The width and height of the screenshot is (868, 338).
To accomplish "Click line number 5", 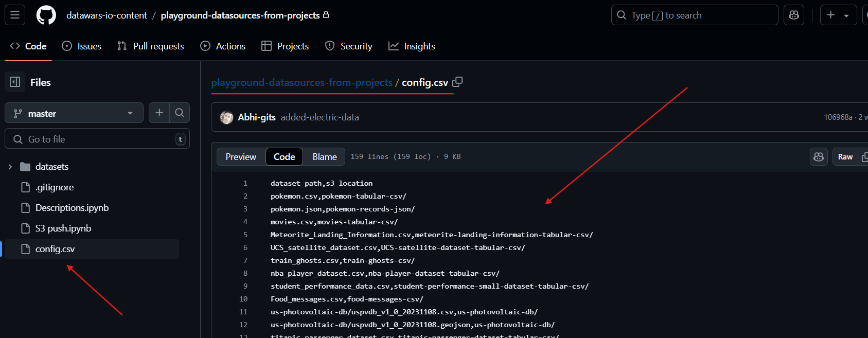I will (x=245, y=235).
